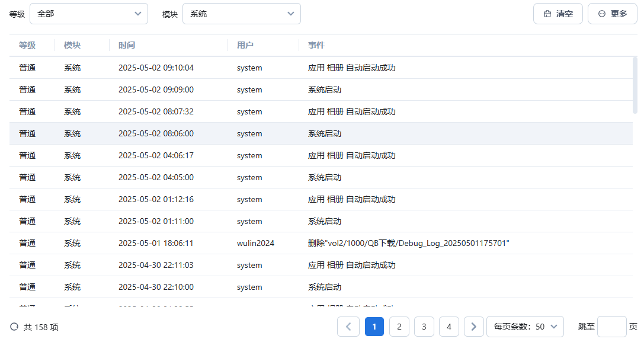Image resolution: width=644 pixels, height=342 pixels.
Task: Click the 清空 clear button
Action: coord(558,14)
